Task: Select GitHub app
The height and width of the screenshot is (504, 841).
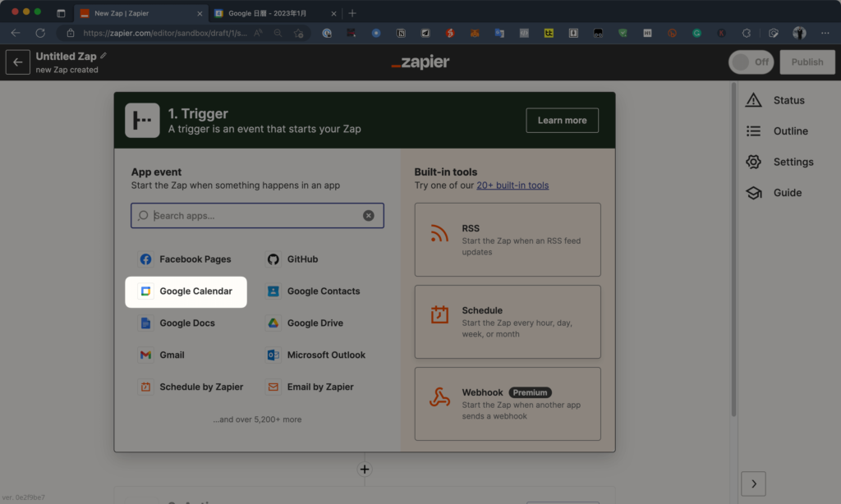Action: click(x=293, y=259)
